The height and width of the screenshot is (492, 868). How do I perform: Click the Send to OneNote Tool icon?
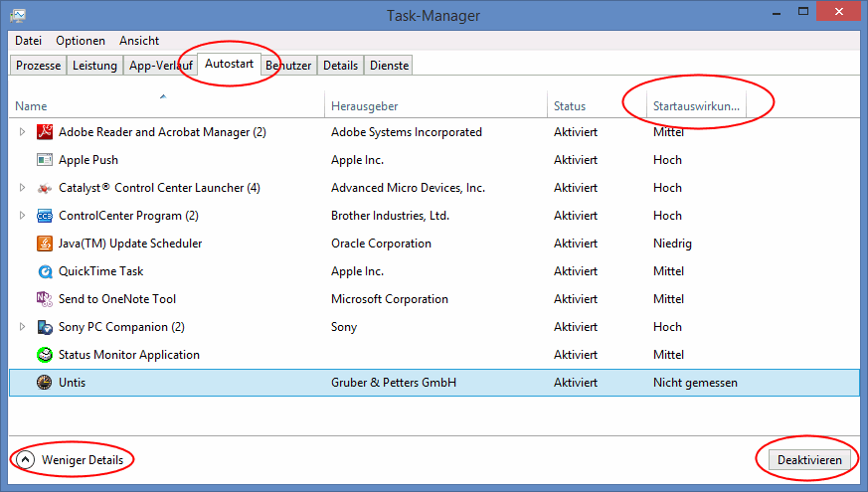(44, 299)
